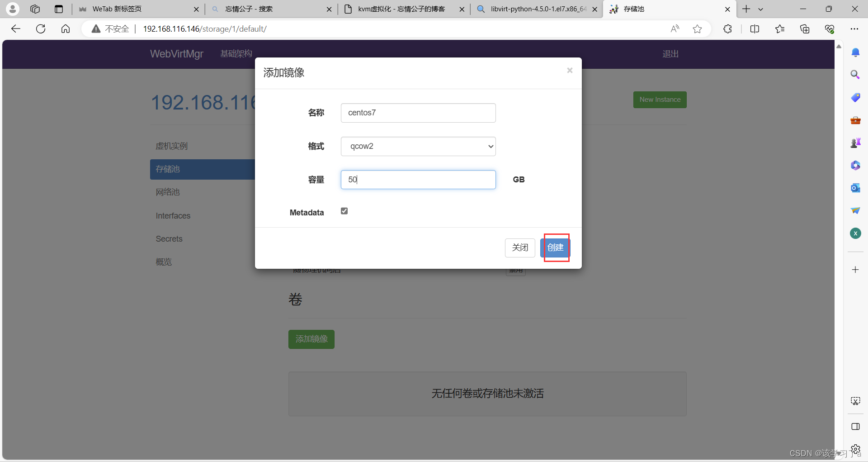Image resolution: width=868 pixels, height=462 pixels.
Task: Open the sidebar shopping tag icon
Action: [x=855, y=97]
